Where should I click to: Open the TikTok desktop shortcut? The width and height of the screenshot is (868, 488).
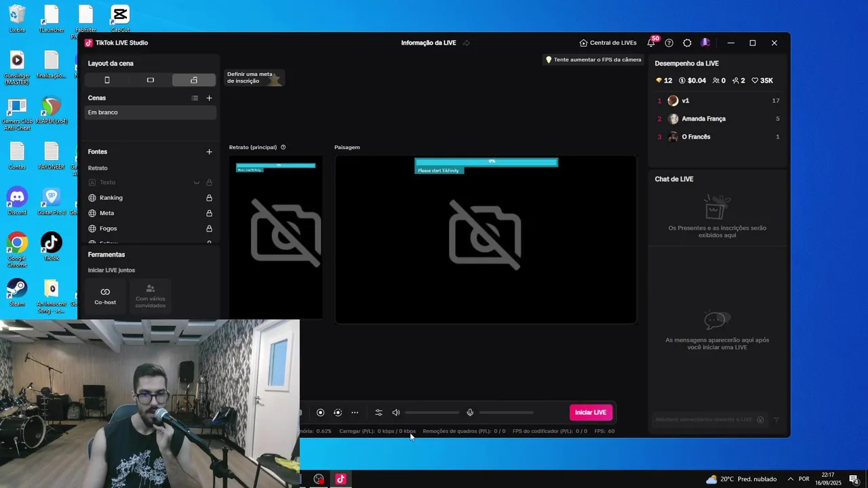tap(52, 247)
